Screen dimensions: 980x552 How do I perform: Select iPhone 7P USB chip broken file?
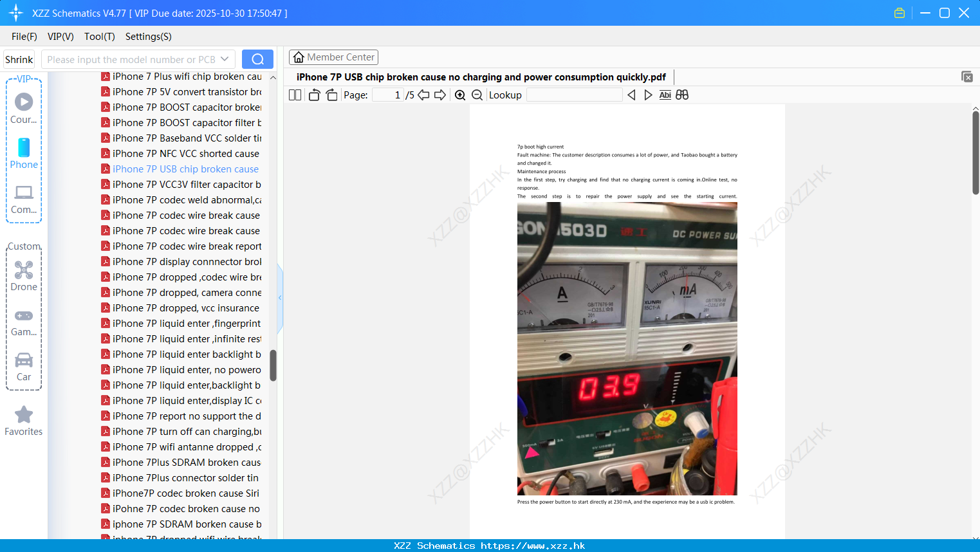pos(180,169)
